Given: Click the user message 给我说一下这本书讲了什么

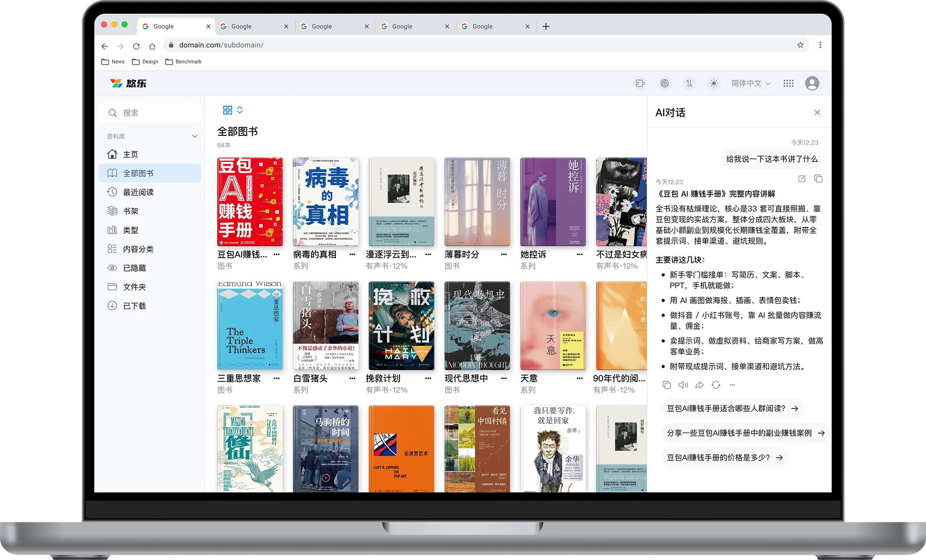Looking at the screenshot, I should [772, 160].
